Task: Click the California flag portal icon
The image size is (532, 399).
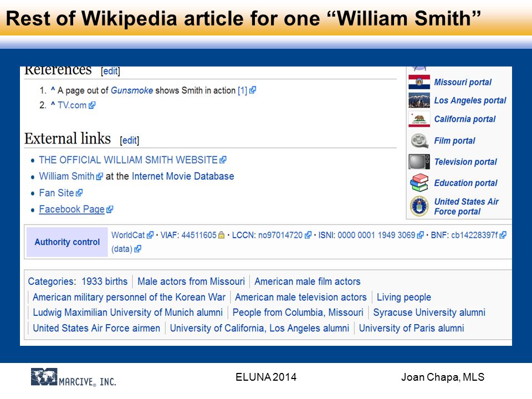Action: point(419,119)
